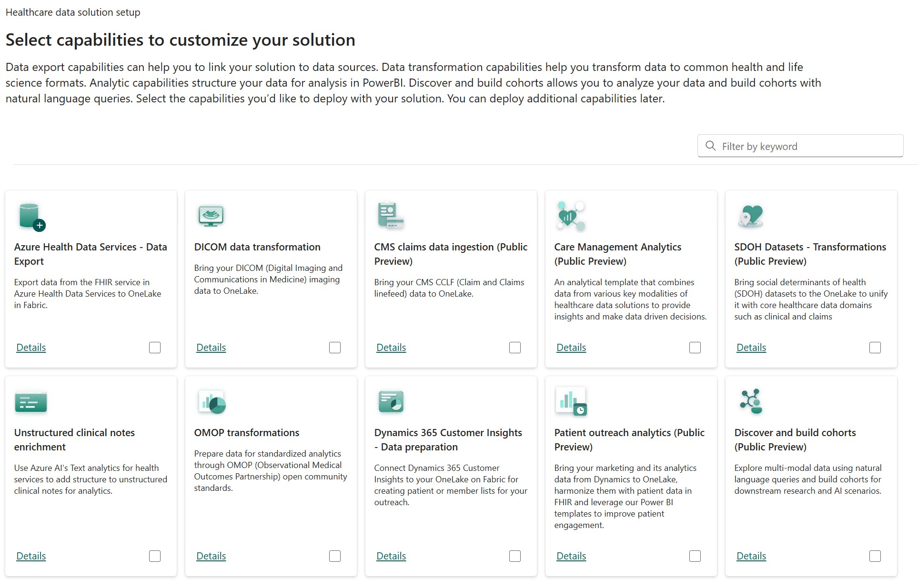Click the CMS claims data ingestion icon
Screen dimensions: 918x588
click(391, 215)
